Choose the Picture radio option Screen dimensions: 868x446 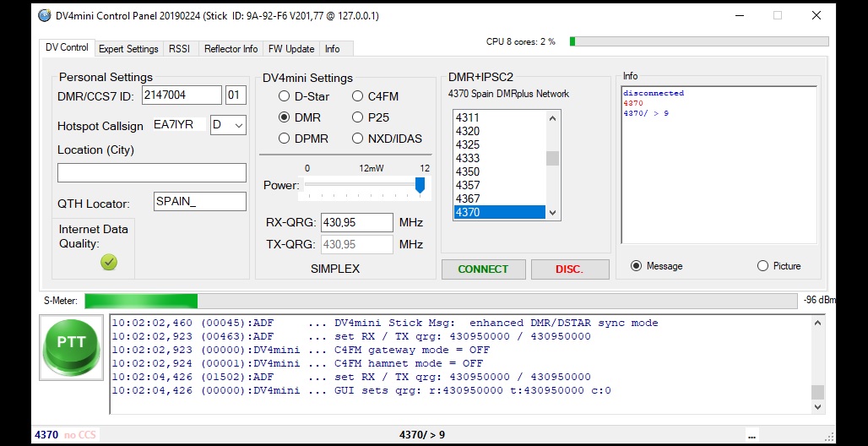pos(762,266)
